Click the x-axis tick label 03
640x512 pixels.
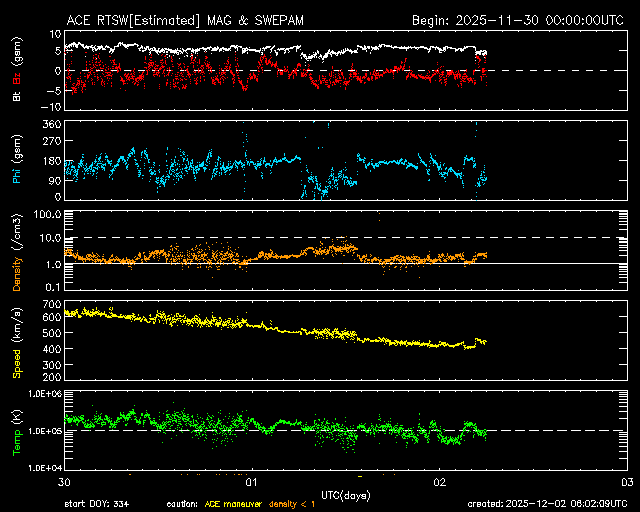(x=626, y=481)
